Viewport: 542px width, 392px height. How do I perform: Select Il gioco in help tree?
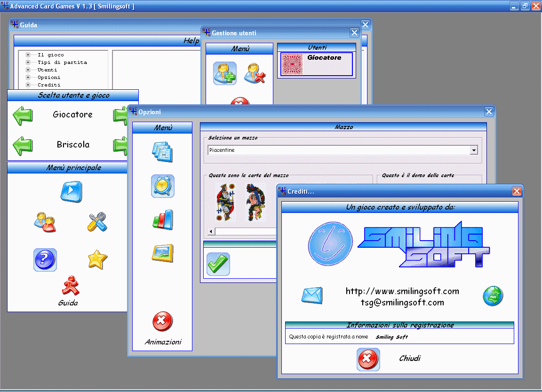point(51,55)
